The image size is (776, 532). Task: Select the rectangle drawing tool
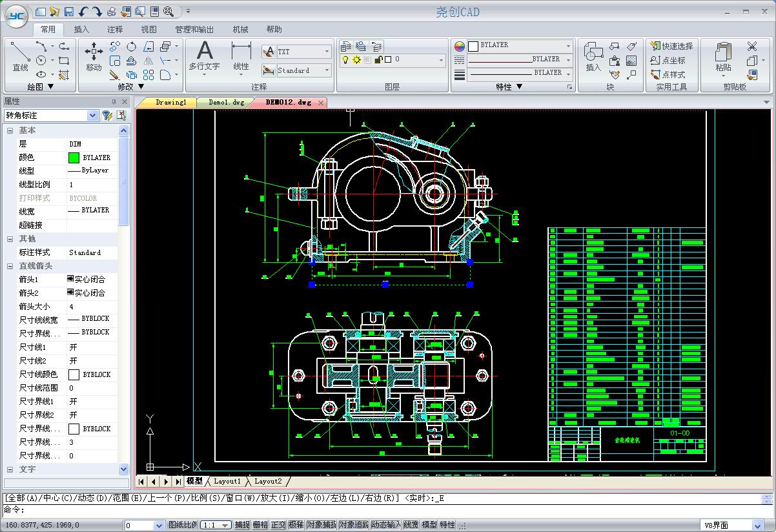point(64,61)
